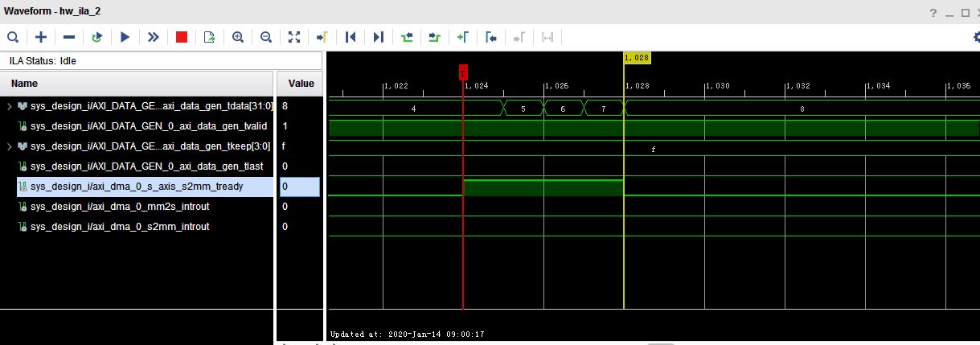Image resolution: width=980 pixels, height=345 pixels.
Task: Jump to waveform end time
Action: (x=379, y=37)
